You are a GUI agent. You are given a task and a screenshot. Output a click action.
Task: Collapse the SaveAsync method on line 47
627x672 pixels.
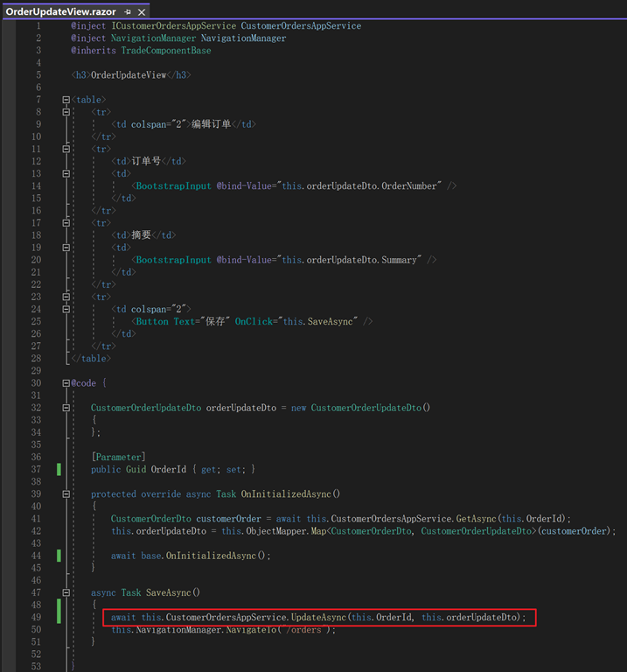click(66, 592)
